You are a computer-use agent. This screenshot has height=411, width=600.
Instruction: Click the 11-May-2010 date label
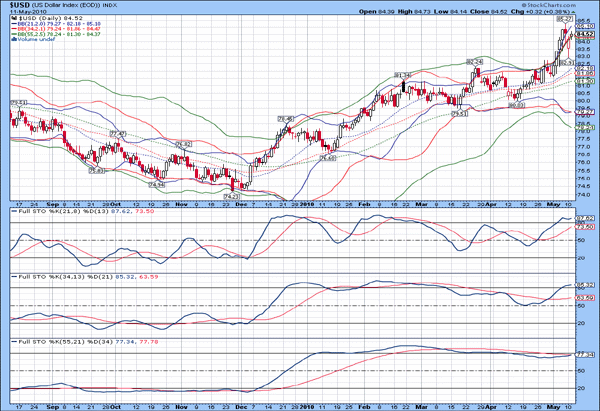pyautogui.click(x=24, y=13)
